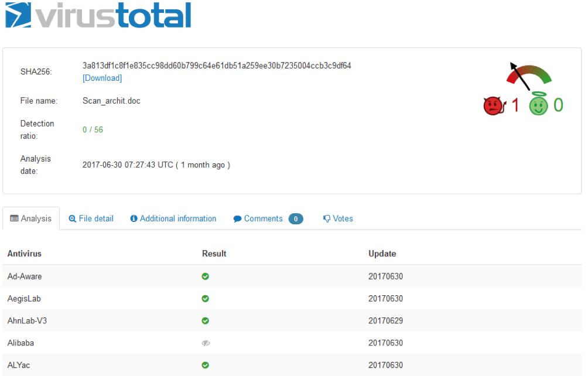Viewport: 588px width, 376px height.
Task: Click the community score gauge meter
Action: 529,76
